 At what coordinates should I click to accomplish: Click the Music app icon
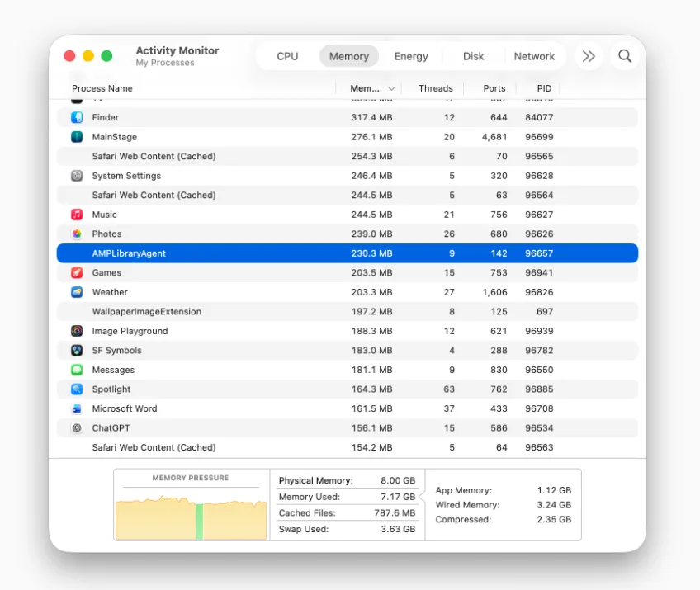pos(77,215)
